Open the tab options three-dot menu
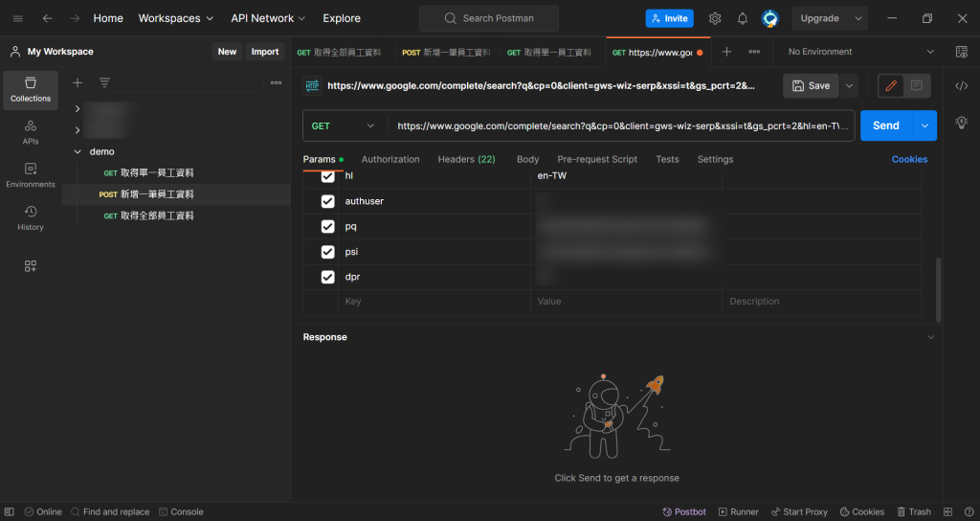The image size is (980, 521). (x=754, y=52)
